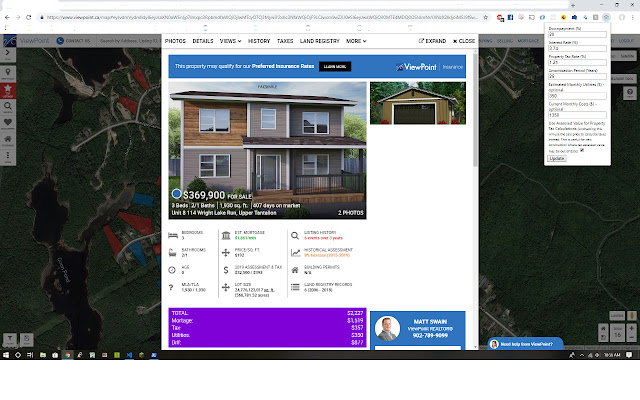Open the Historical Assessment chart icon
Screen dimensions: 640x400
pyautogui.click(x=295, y=253)
